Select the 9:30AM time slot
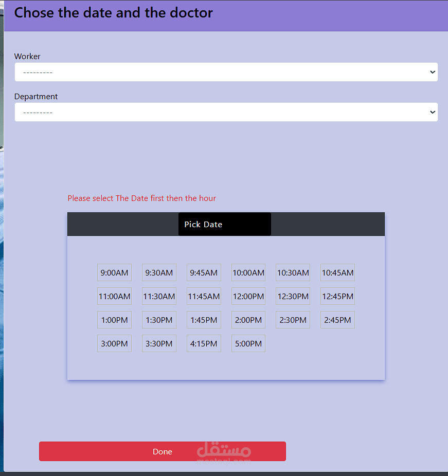 click(x=159, y=272)
